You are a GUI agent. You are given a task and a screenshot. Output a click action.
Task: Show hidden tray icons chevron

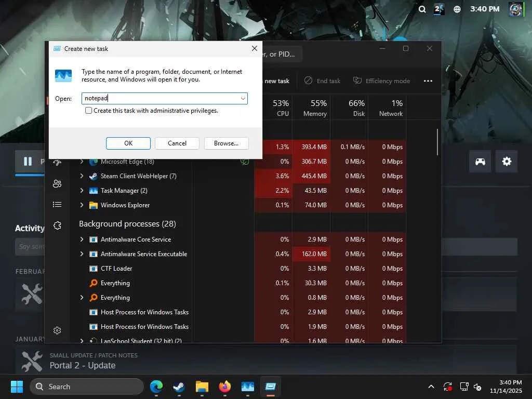click(431, 387)
